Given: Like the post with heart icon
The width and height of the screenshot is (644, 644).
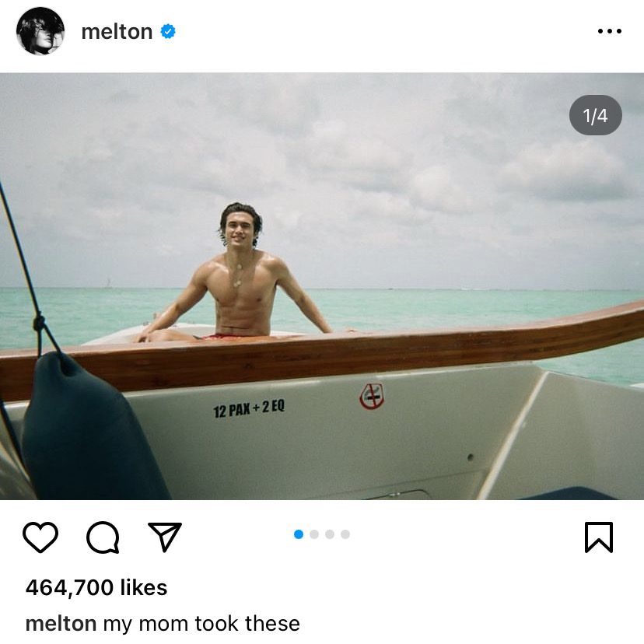Looking at the screenshot, I should pos(40,537).
